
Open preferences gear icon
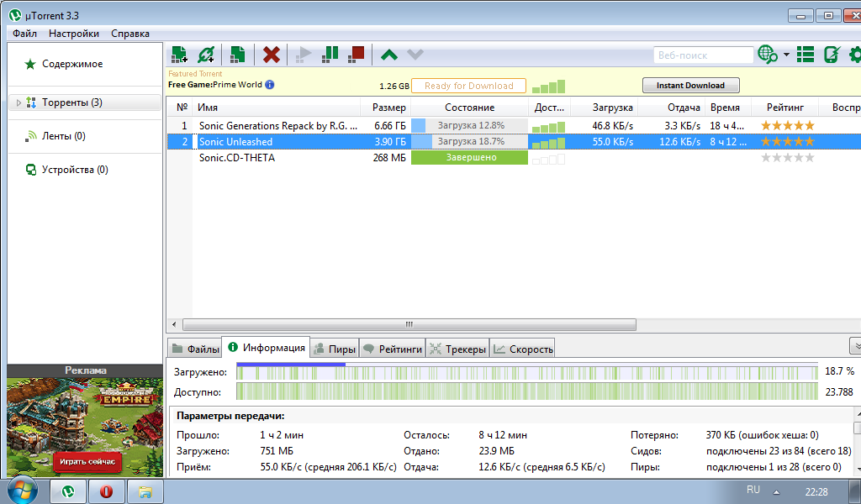tap(855, 55)
